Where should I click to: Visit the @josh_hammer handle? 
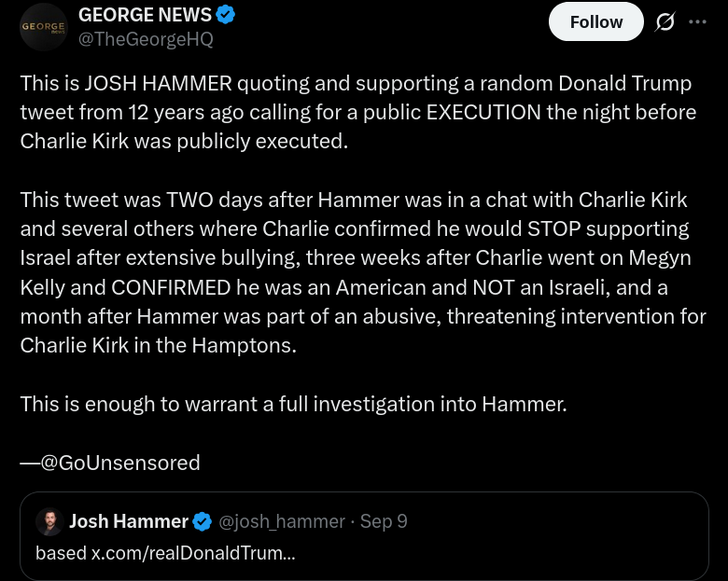coord(282,521)
